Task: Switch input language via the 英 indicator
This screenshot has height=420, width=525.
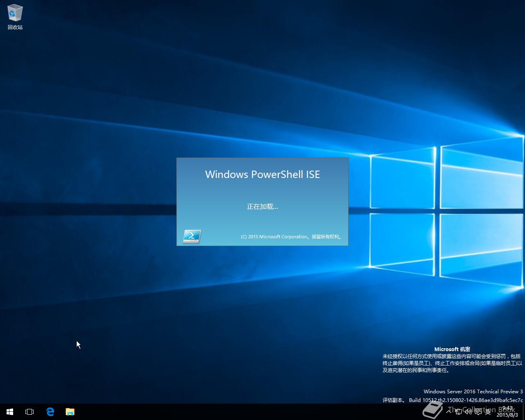Action: coord(488,412)
